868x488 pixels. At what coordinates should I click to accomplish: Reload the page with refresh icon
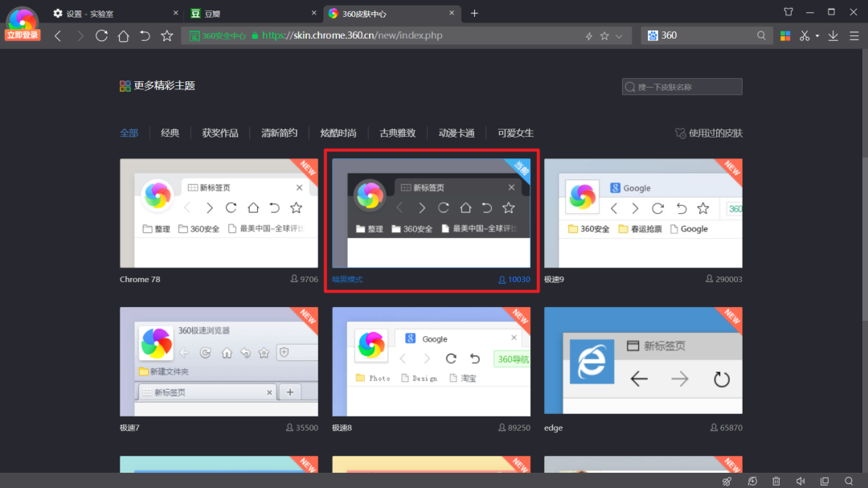[x=101, y=35]
